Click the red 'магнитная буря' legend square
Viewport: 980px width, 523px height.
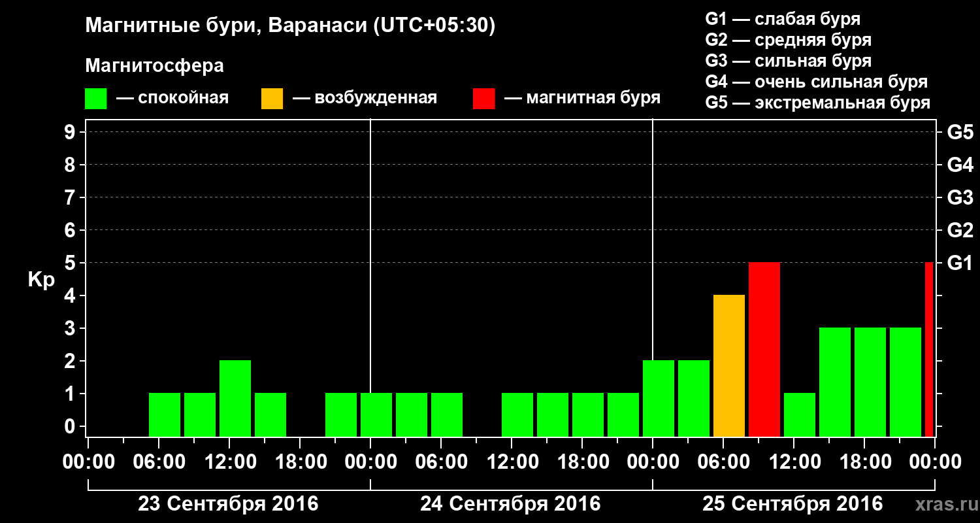click(x=483, y=99)
